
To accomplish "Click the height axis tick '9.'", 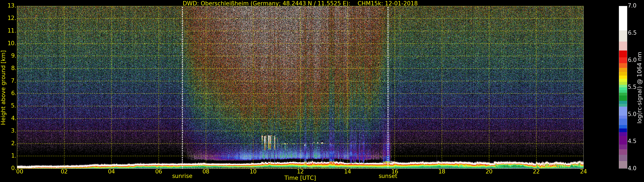I will [x=14, y=56].
